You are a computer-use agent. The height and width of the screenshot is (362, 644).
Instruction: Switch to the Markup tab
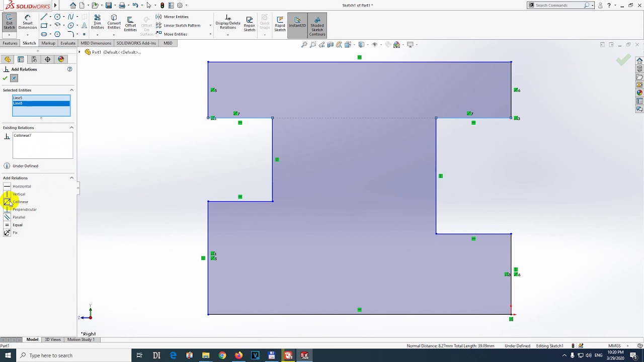(x=48, y=43)
